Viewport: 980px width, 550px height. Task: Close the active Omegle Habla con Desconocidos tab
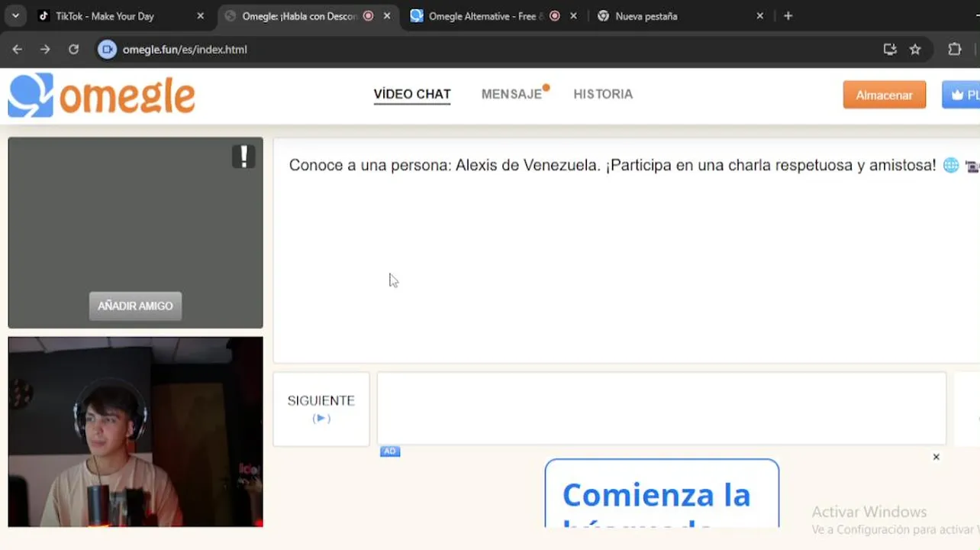click(388, 16)
